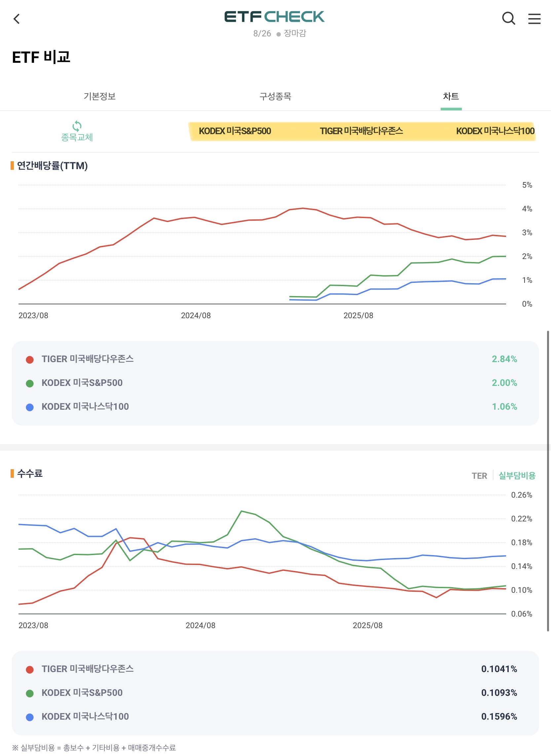Click blue dot for 나스닥100 in dividend legend
This screenshot has height=756, width=551.
coord(30,407)
